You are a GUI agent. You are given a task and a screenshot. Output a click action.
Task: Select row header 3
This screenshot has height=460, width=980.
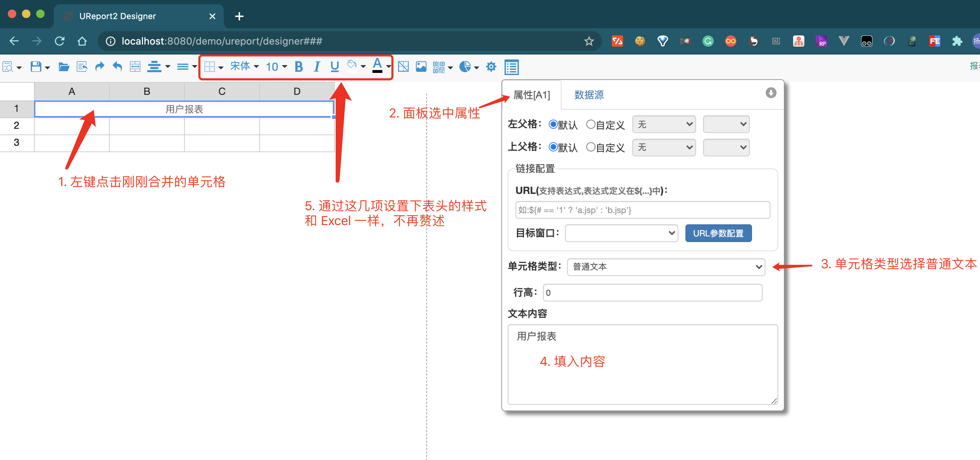tap(16, 143)
